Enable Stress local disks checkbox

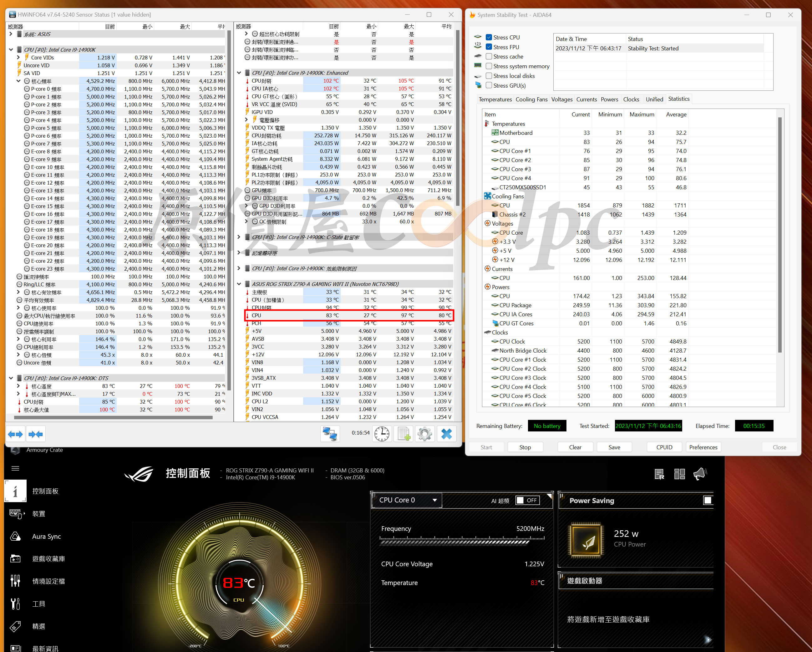pyautogui.click(x=489, y=76)
